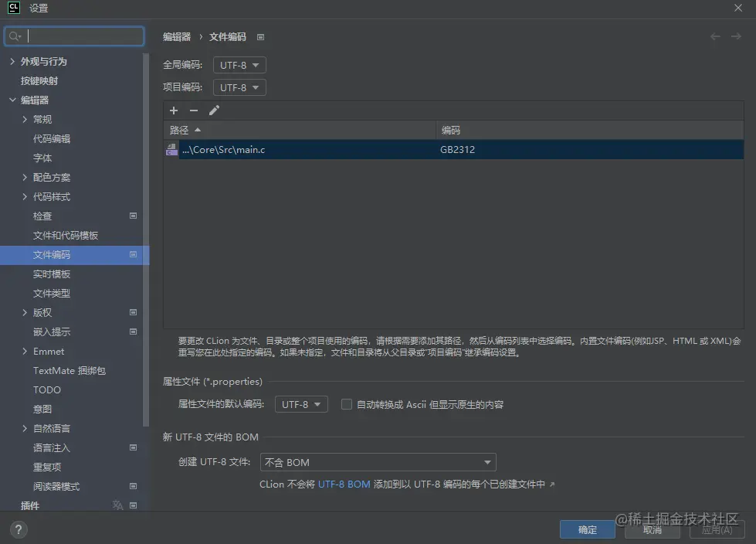
Task: Click the help question mark button
Action: coord(19,529)
